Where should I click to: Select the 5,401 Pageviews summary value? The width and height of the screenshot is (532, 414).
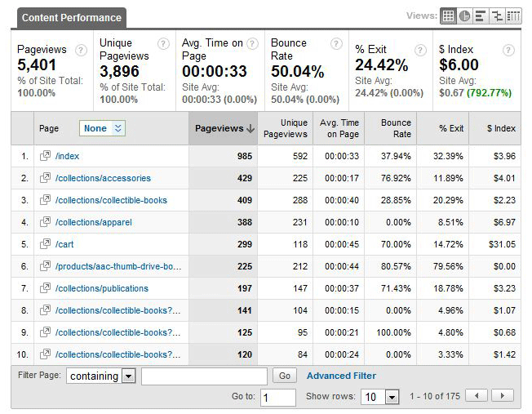click(37, 65)
